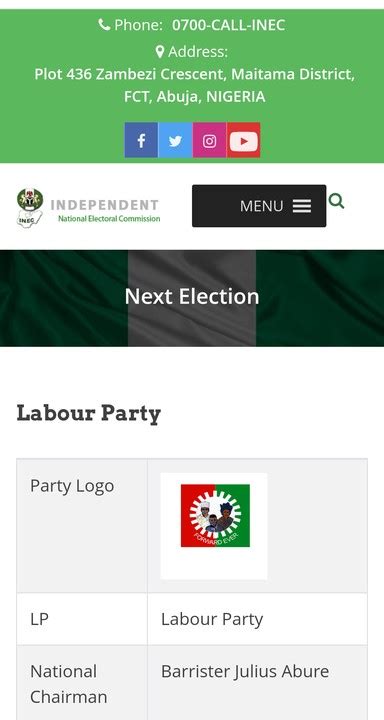Expand the MENU hamburger button
The image size is (384, 720).
click(x=259, y=206)
